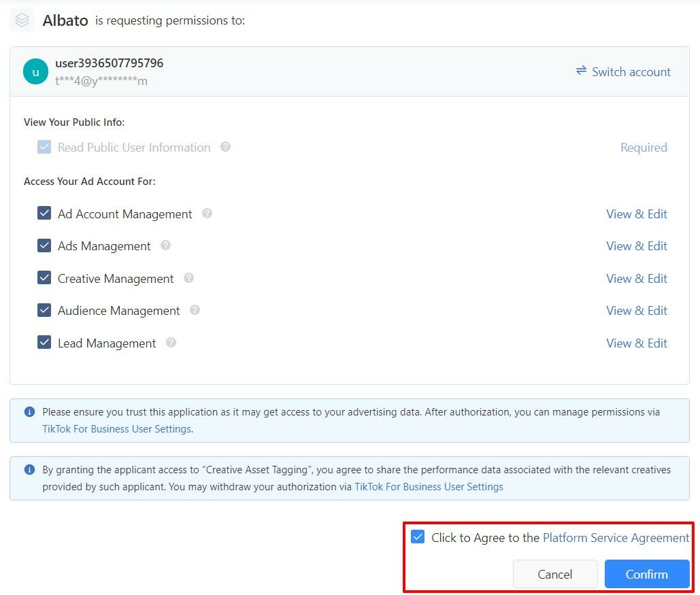700x595 pixels.
Task: Click help icon next to Creative Management
Action: tap(189, 278)
